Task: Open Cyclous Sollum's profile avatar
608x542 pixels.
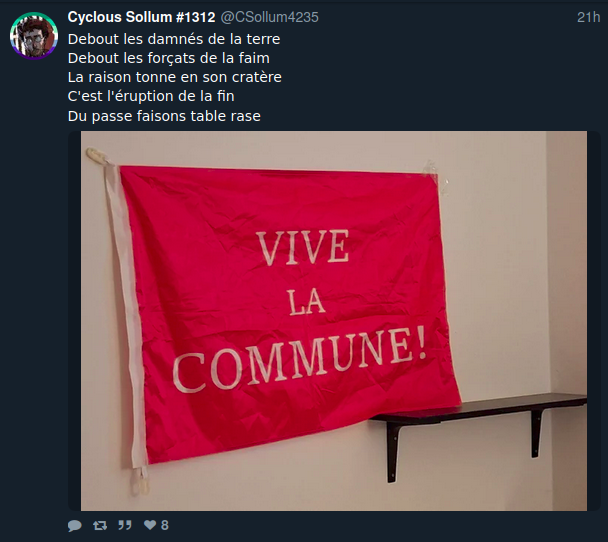Action: [34, 36]
